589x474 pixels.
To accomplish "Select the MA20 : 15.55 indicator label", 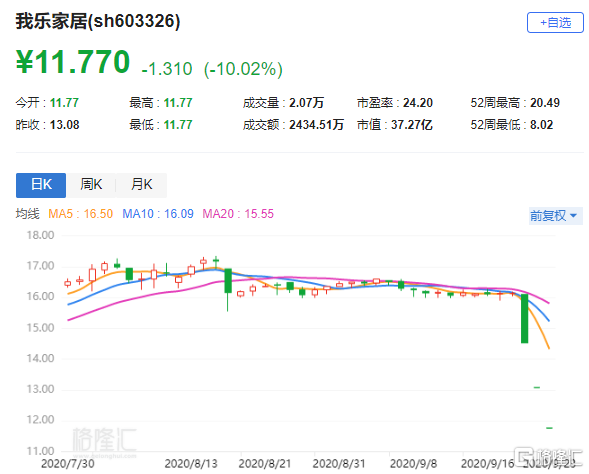I will (x=238, y=214).
